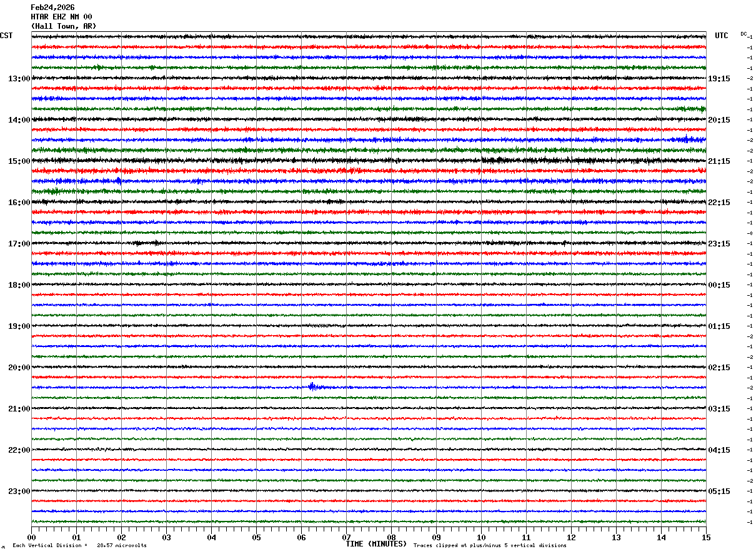
Task: Click the 02:15 UTC time label
Action: coord(719,368)
